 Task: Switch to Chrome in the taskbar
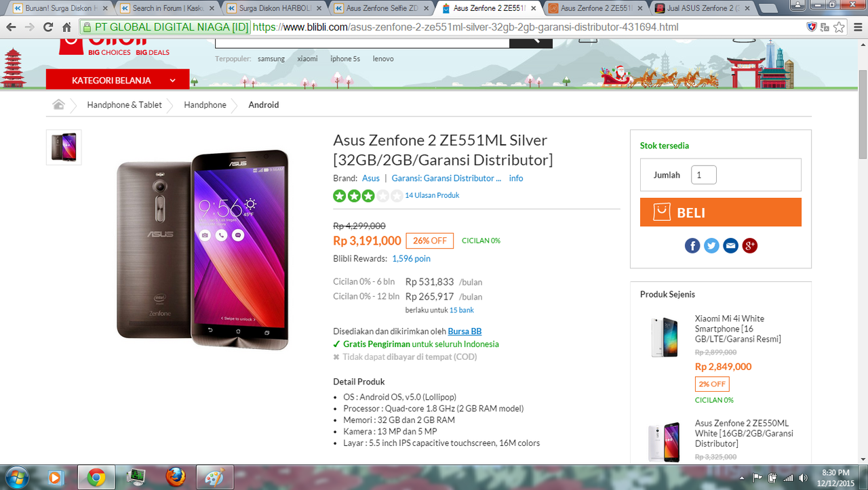pos(96,477)
